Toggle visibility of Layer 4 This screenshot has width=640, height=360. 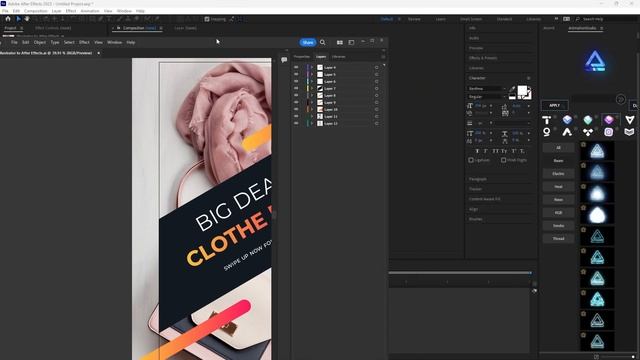click(x=296, y=67)
